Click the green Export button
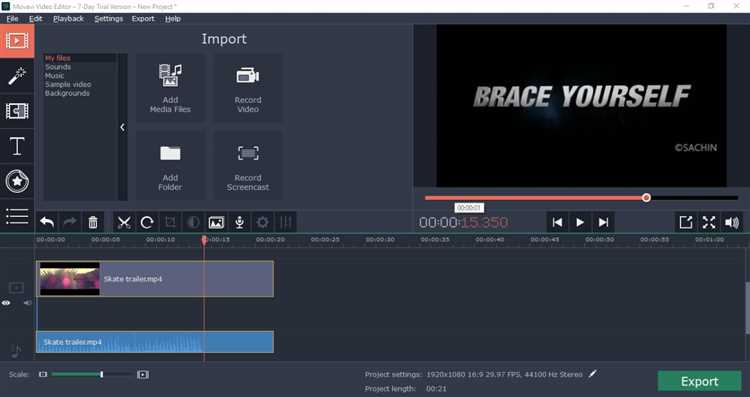This screenshot has width=750, height=397. pyautogui.click(x=699, y=381)
